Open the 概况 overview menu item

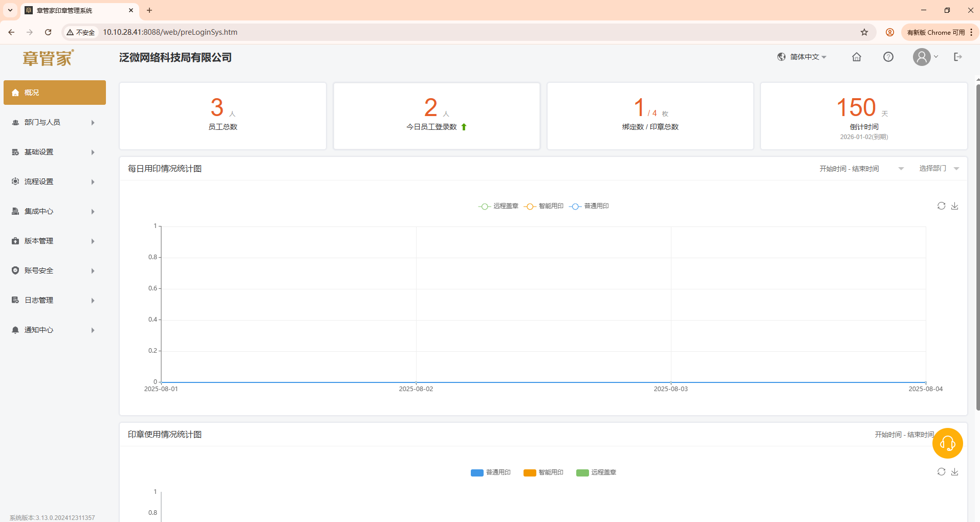55,93
